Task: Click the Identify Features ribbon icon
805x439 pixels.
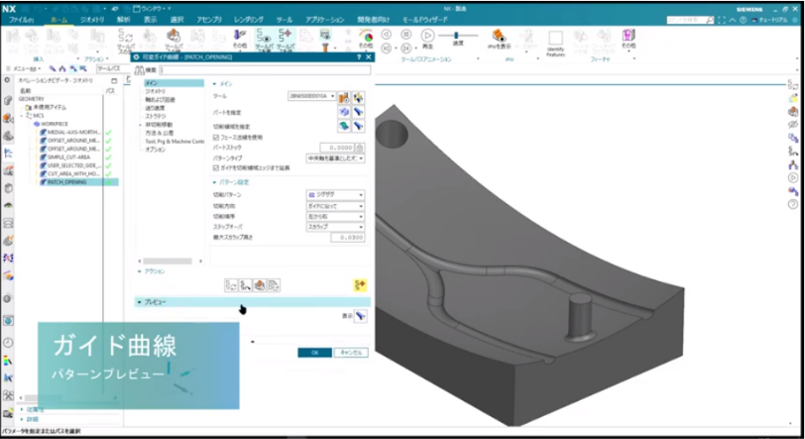Action: coord(555,44)
